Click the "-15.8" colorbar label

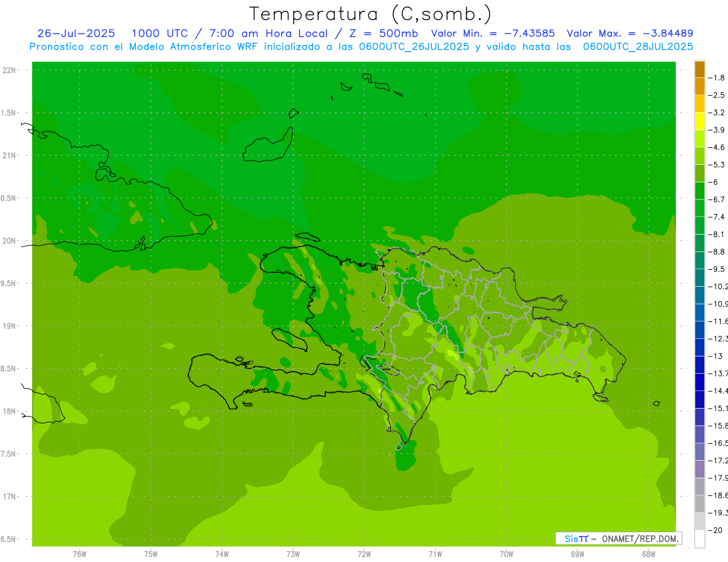718,426
